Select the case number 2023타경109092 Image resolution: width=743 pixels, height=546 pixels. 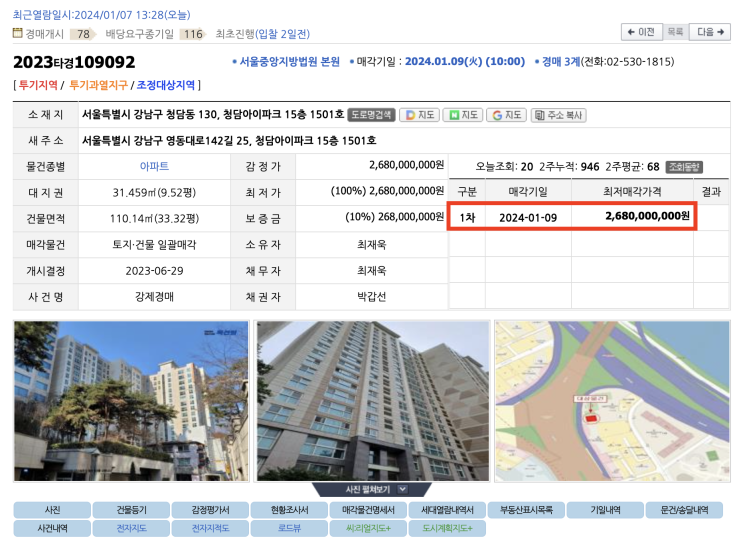(x=74, y=62)
